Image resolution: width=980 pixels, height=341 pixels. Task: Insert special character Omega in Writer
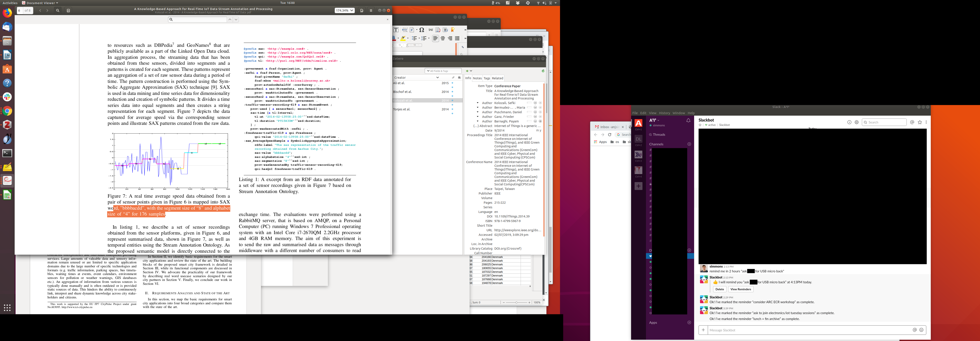pos(422,30)
